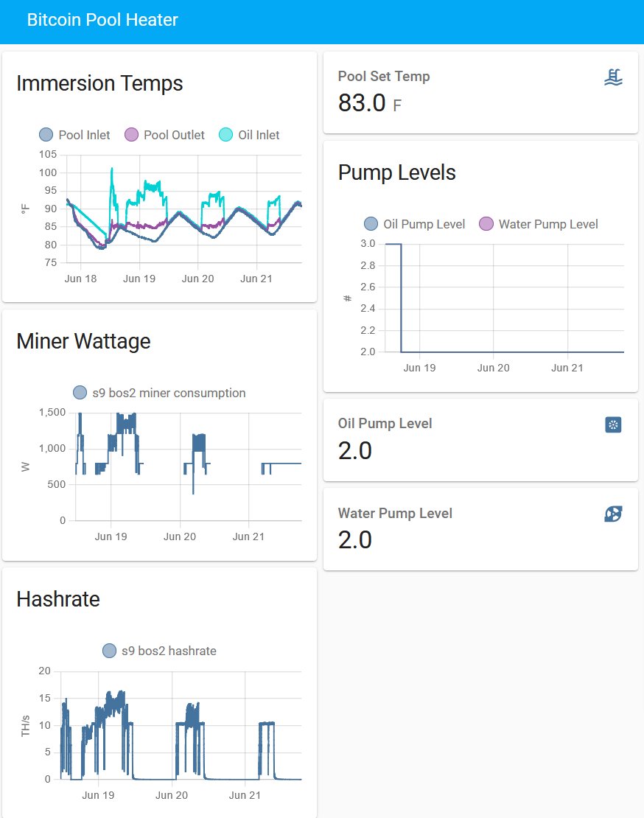Click the Water Pump Level card label
644x818 pixels.
(x=395, y=514)
